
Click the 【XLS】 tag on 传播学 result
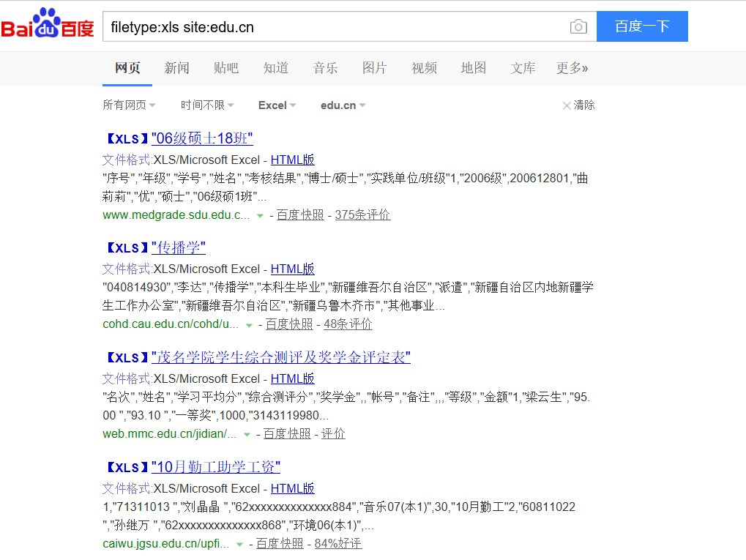127,248
